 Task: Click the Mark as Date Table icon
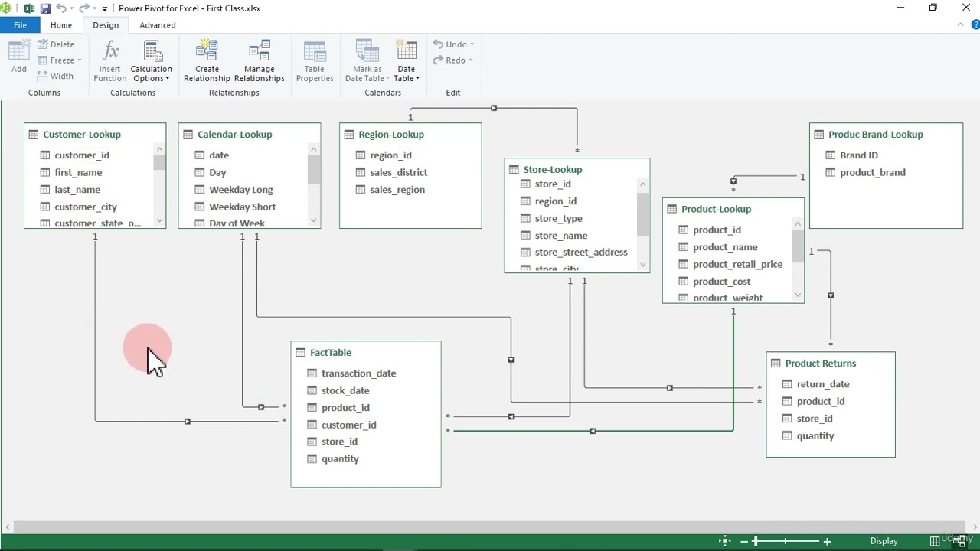[x=367, y=51]
